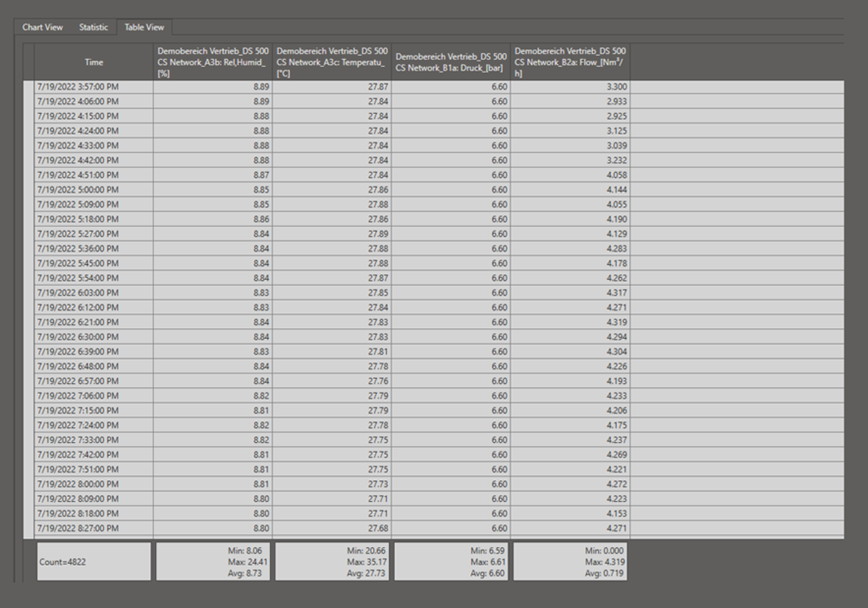Click the Time column header
The width and height of the screenshot is (868, 608).
pyautogui.click(x=93, y=62)
